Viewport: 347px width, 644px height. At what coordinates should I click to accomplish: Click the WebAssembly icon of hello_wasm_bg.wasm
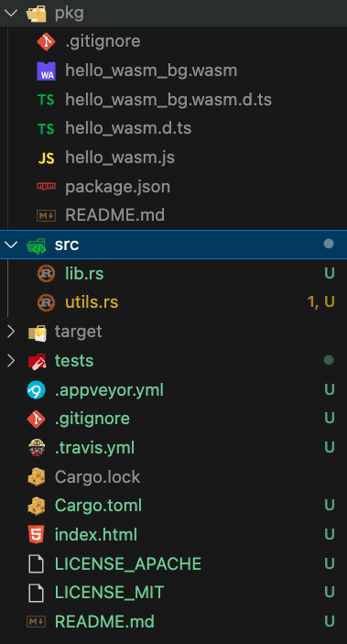pos(46,71)
